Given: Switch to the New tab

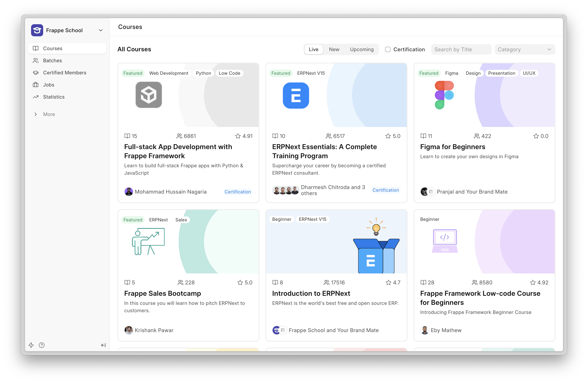Looking at the screenshot, I should click(x=334, y=49).
